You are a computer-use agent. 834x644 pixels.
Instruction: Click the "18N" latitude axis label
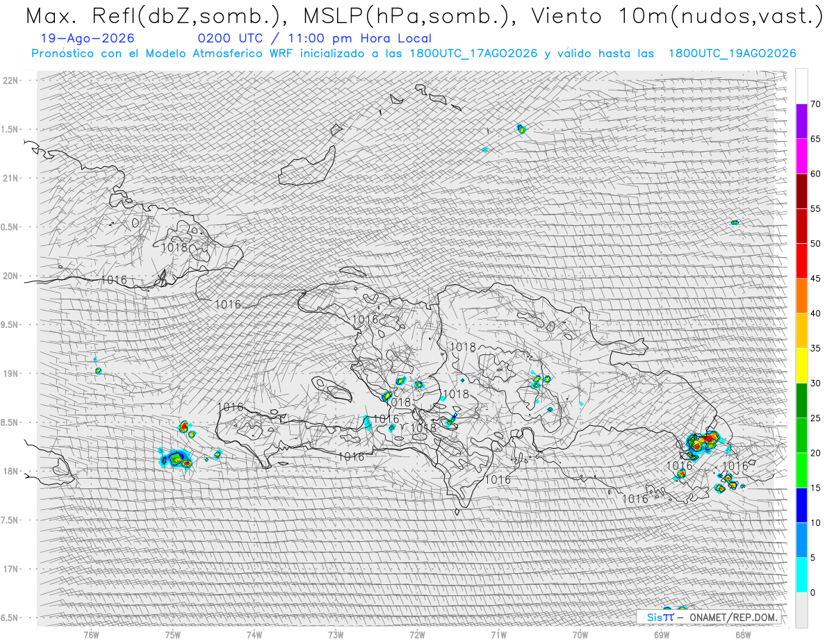[11, 471]
